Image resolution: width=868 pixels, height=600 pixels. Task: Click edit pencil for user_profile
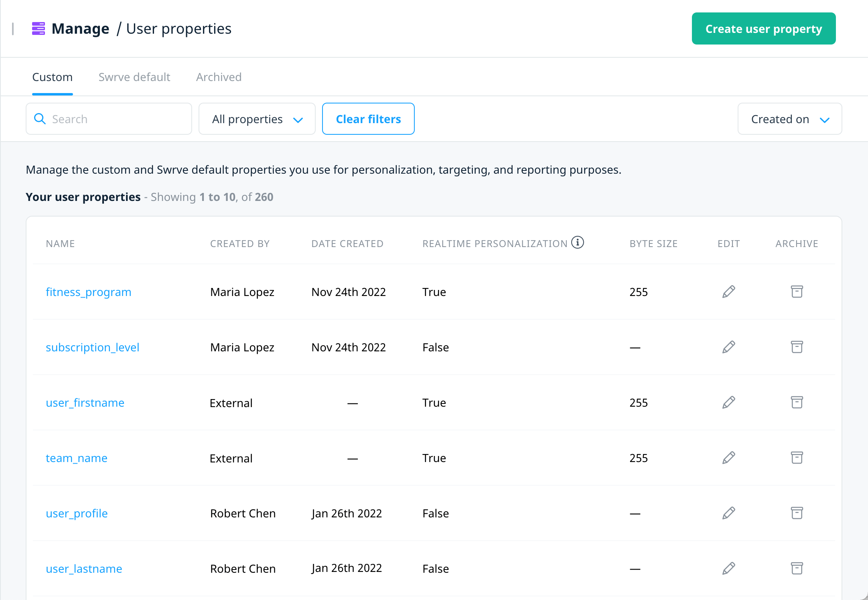coord(728,513)
